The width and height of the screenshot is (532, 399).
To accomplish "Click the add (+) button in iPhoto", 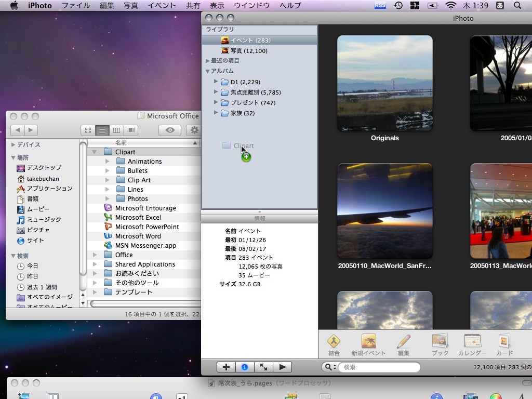I will coord(226,367).
